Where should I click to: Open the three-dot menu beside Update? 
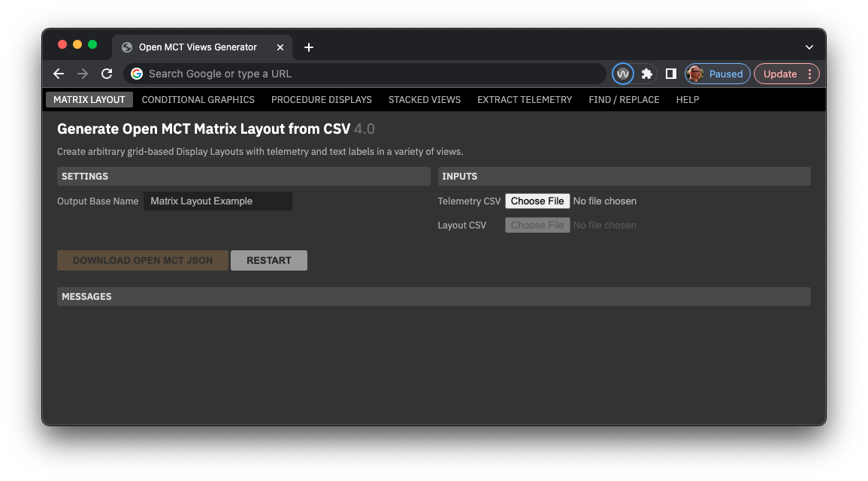[810, 74]
